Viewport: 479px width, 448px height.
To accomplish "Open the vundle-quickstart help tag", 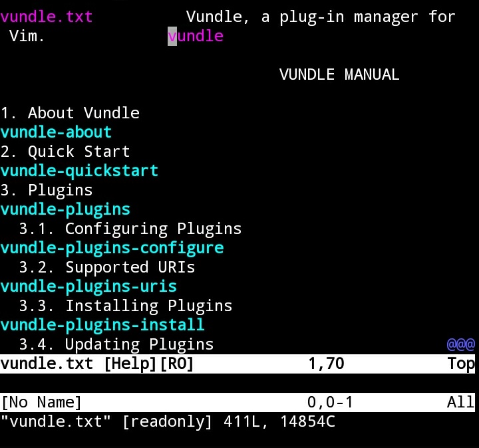I will (x=79, y=171).
